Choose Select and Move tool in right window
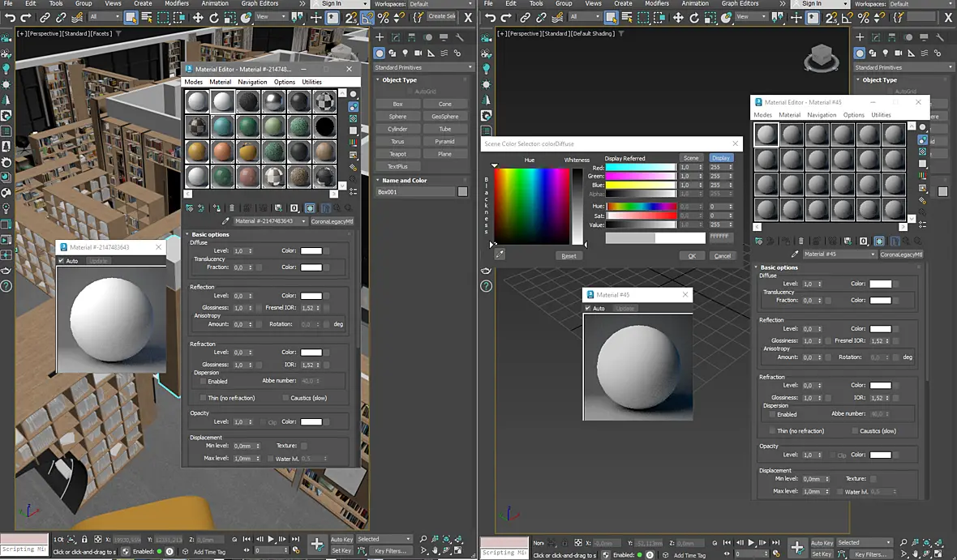The height and width of the screenshot is (560, 957). tap(678, 18)
